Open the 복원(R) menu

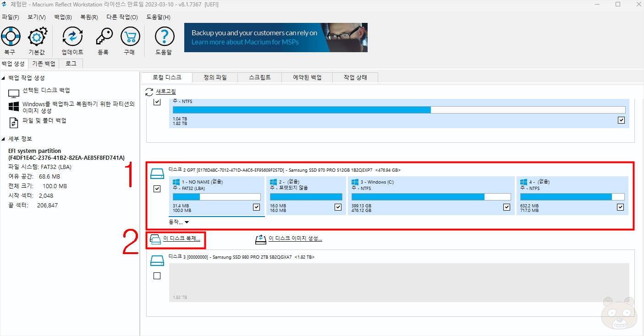click(x=89, y=17)
